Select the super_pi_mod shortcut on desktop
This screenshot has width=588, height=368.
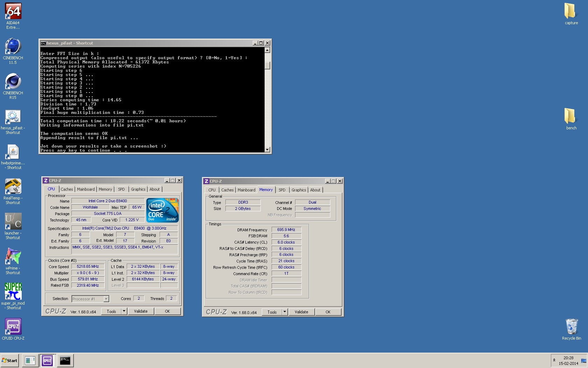pyautogui.click(x=13, y=297)
